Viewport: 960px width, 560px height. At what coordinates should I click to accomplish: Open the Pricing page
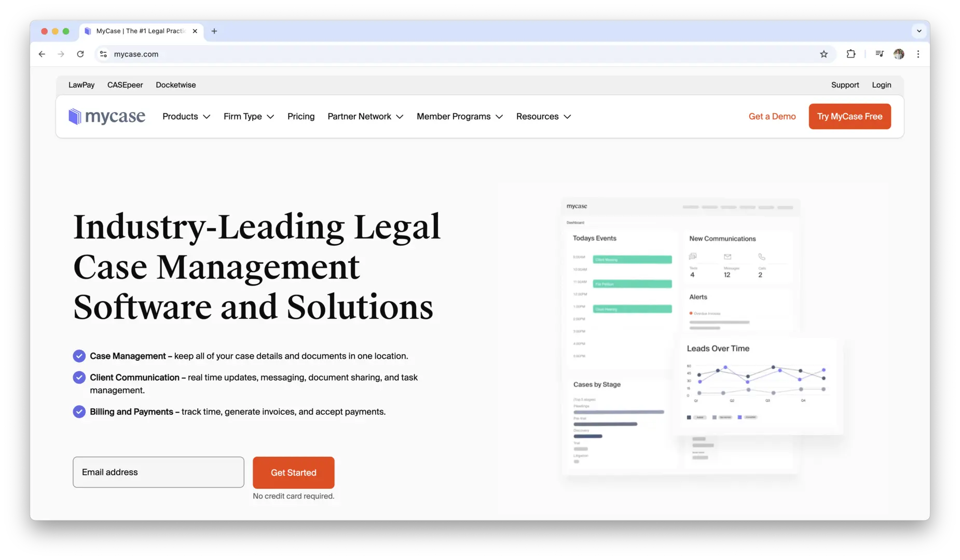click(x=301, y=117)
